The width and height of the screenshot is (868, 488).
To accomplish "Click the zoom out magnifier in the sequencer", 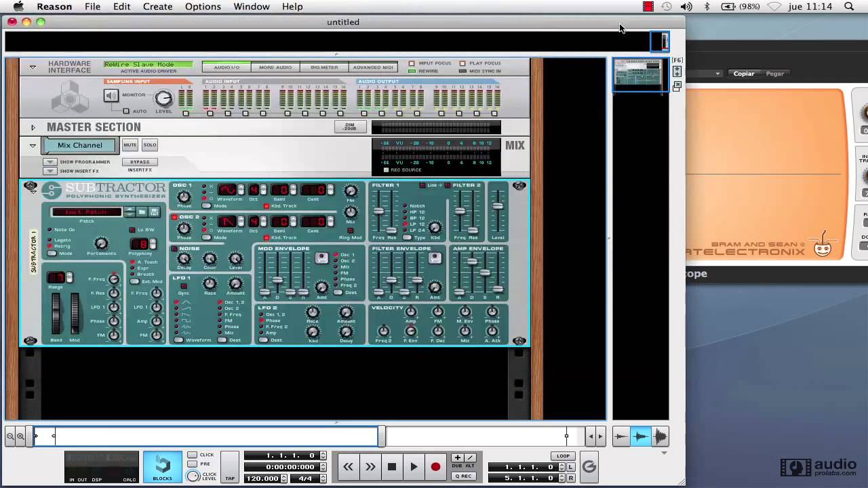I will (x=10, y=437).
